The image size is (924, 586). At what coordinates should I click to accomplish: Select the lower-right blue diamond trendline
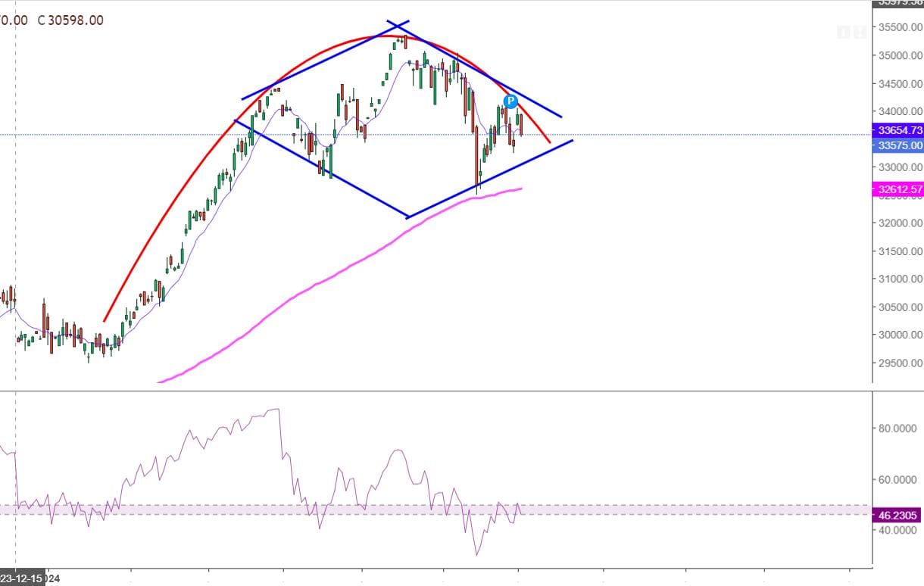coord(492,179)
